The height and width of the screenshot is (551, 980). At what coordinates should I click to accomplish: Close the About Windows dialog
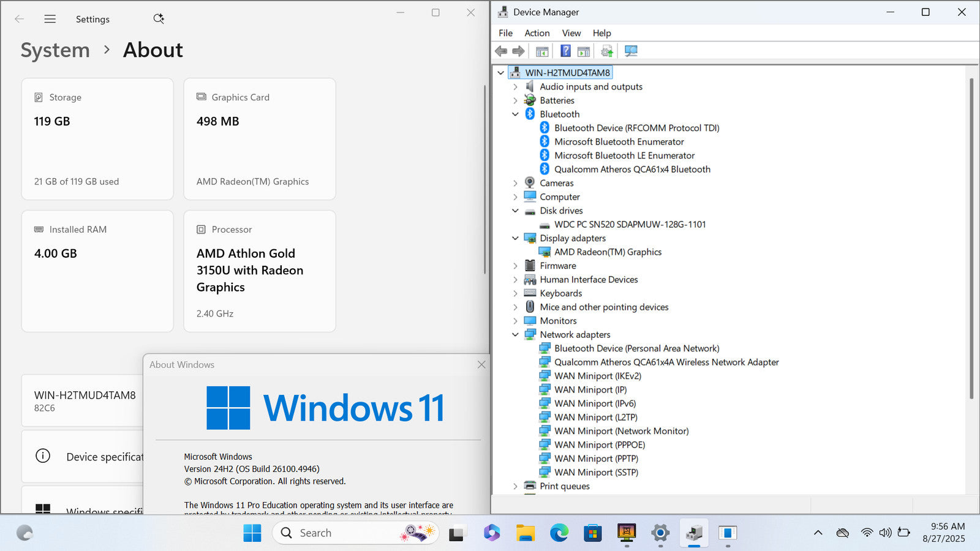[x=481, y=365]
